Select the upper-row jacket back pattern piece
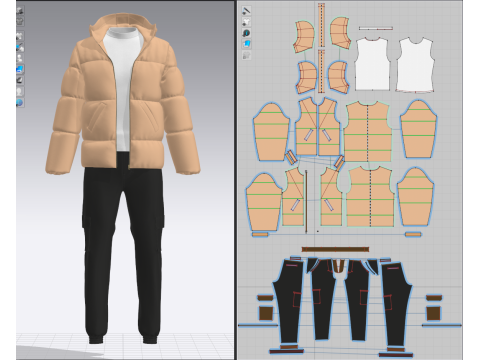 (x=367, y=131)
